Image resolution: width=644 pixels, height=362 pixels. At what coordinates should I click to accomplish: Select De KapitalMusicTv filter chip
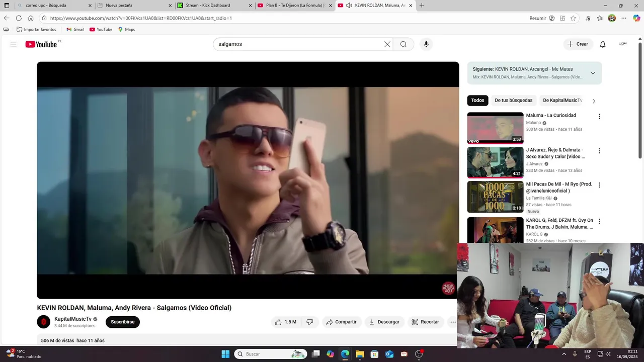coord(562,101)
